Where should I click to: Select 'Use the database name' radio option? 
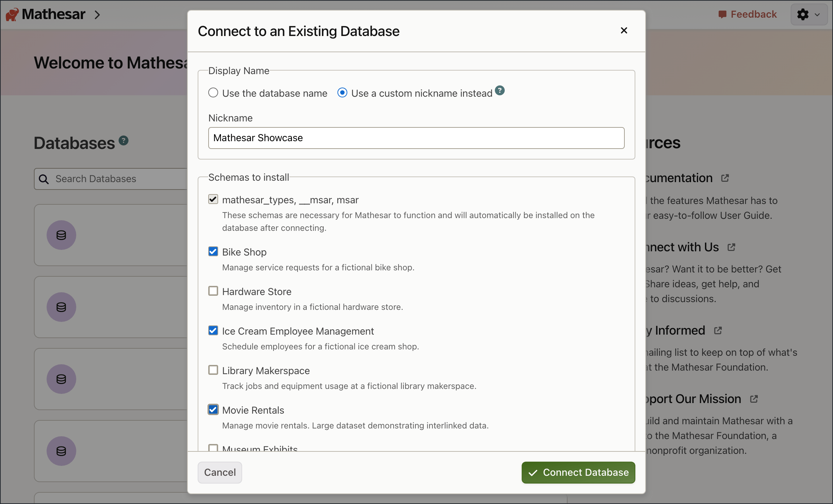(213, 93)
